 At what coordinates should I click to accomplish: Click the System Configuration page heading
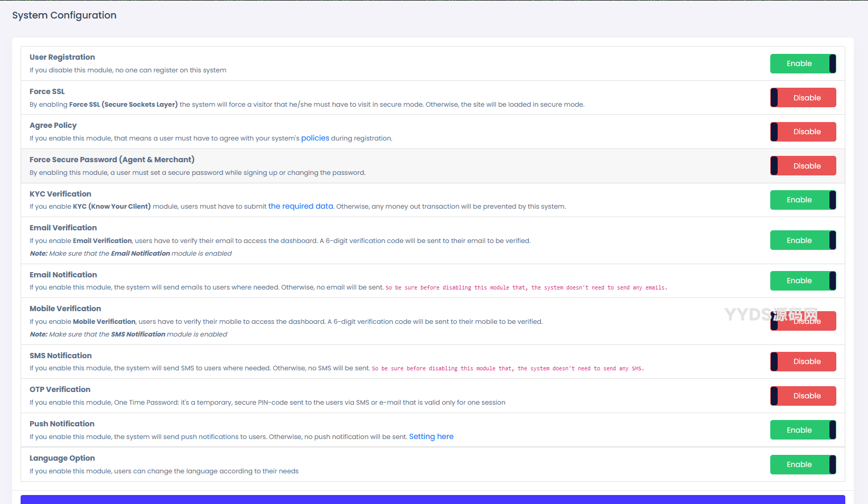(64, 15)
